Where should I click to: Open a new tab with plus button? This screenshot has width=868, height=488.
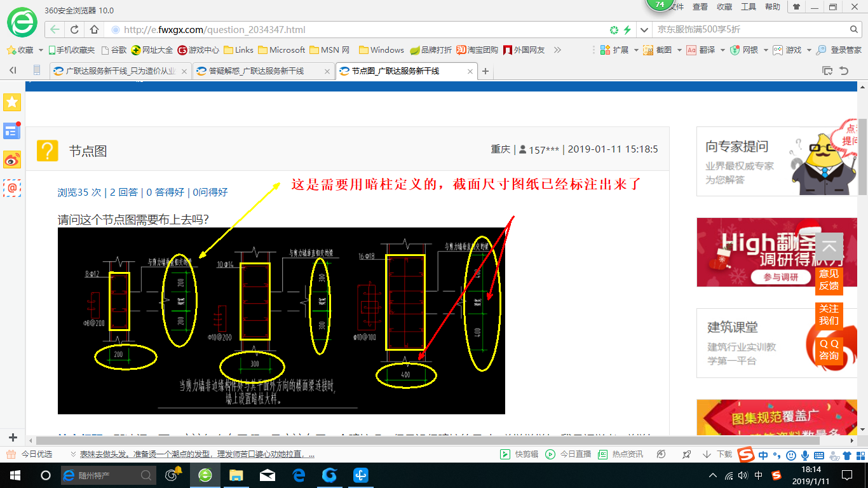(x=485, y=71)
